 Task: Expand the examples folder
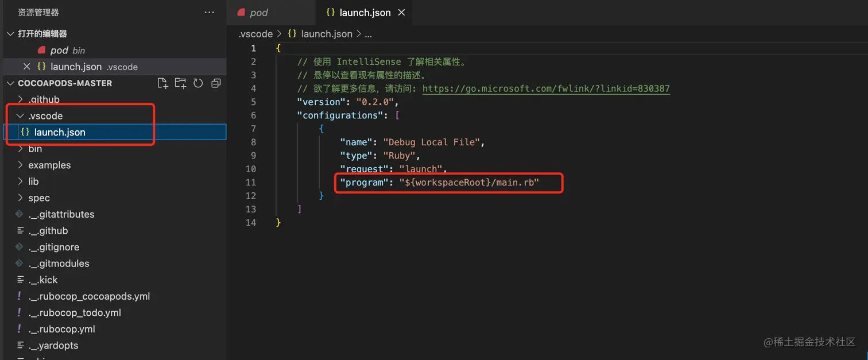(21, 165)
